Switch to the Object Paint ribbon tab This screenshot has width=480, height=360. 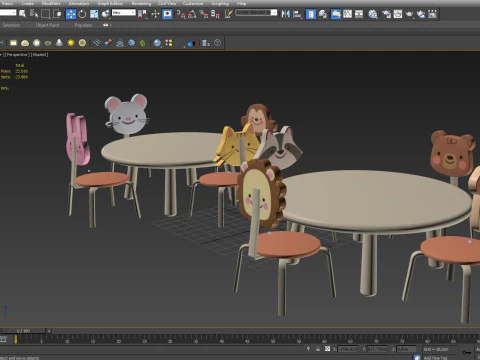[47, 25]
